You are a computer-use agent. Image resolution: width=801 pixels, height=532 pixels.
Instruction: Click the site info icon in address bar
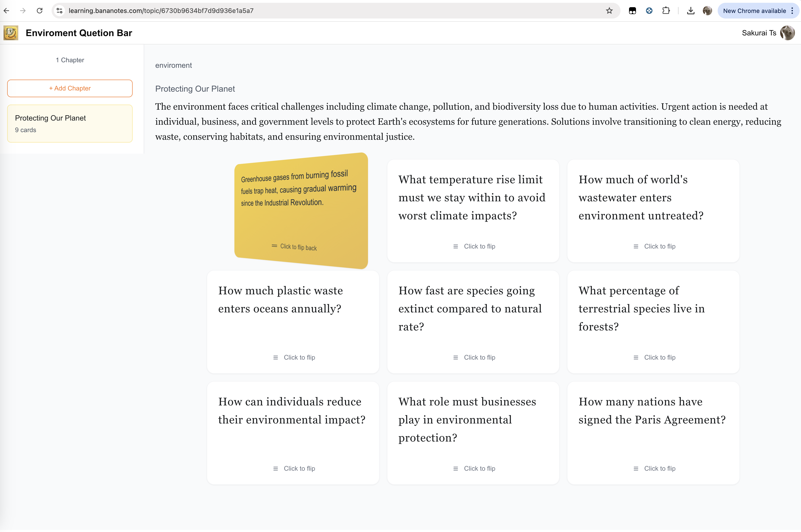(59, 10)
